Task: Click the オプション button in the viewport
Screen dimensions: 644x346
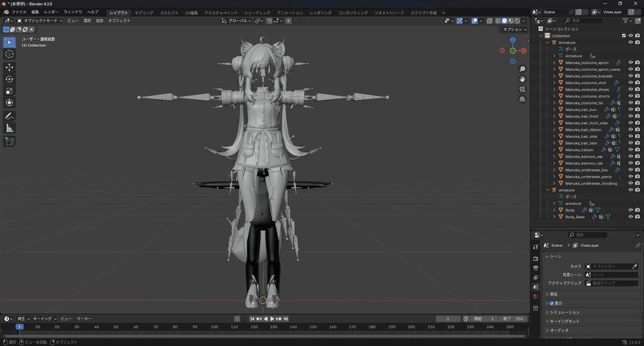Action: click(x=514, y=30)
